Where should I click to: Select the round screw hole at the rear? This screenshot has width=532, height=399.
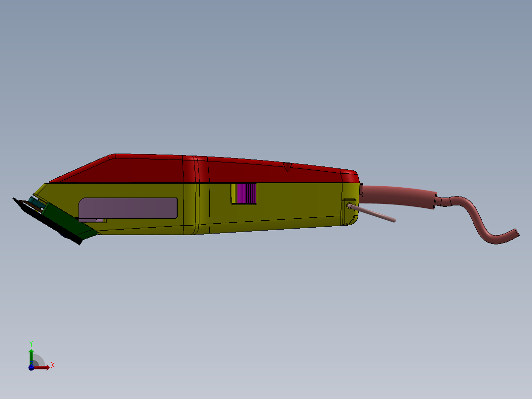pyautogui.click(x=349, y=206)
